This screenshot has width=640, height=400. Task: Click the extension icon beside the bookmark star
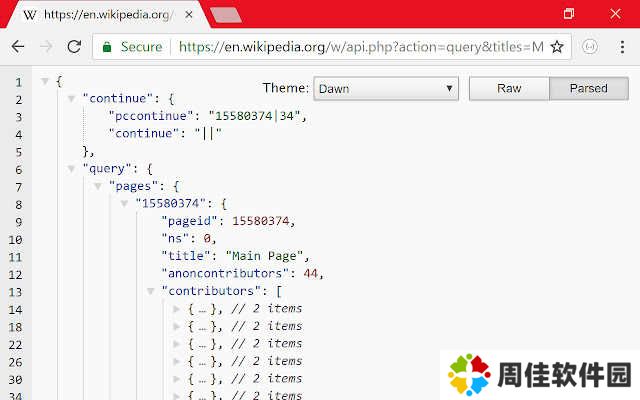[590, 47]
